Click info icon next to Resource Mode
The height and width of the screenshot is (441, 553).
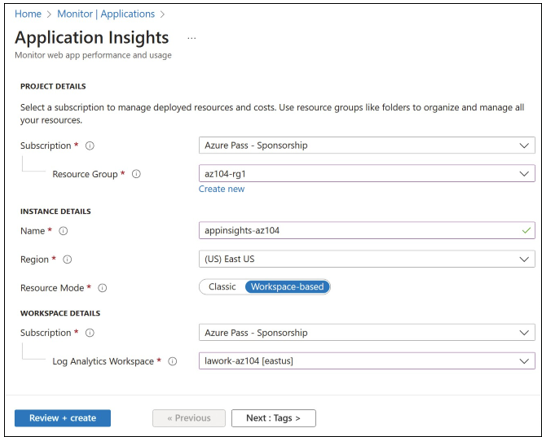[x=102, y=288]
